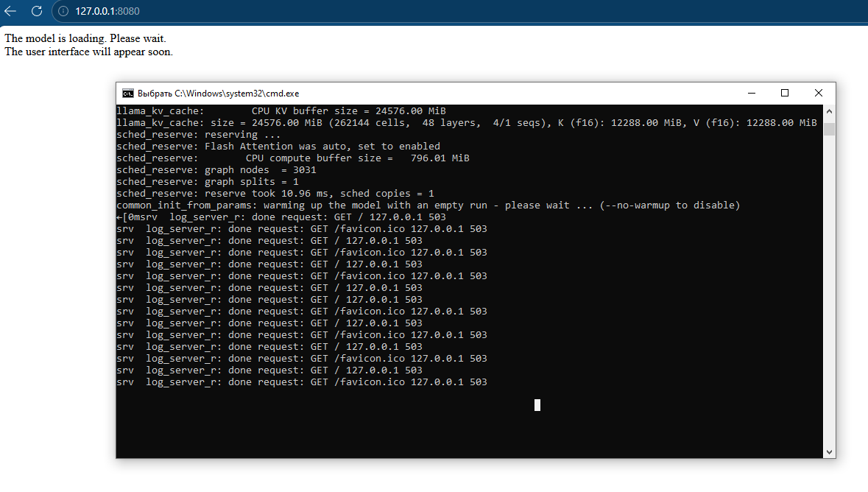Click the cmd.exe icon in title bar
Image resolution: width=868 pixels, height=492 pixels.
(128, 94)
